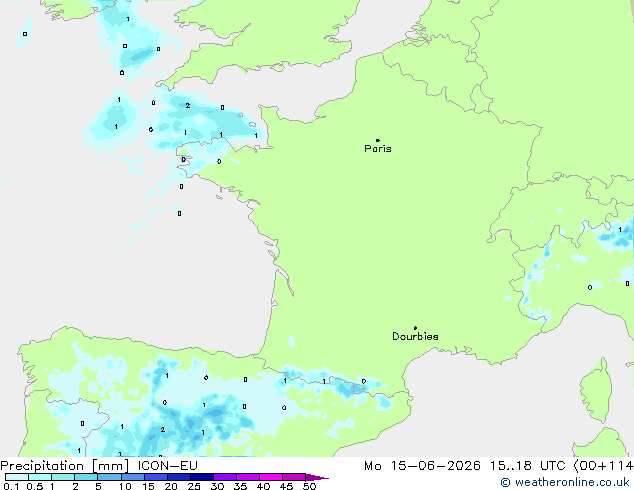The width and height of the screenshot is (634, 490).
Task: Click the legend arrow tip above 50
Action: [x=317, y=477]
